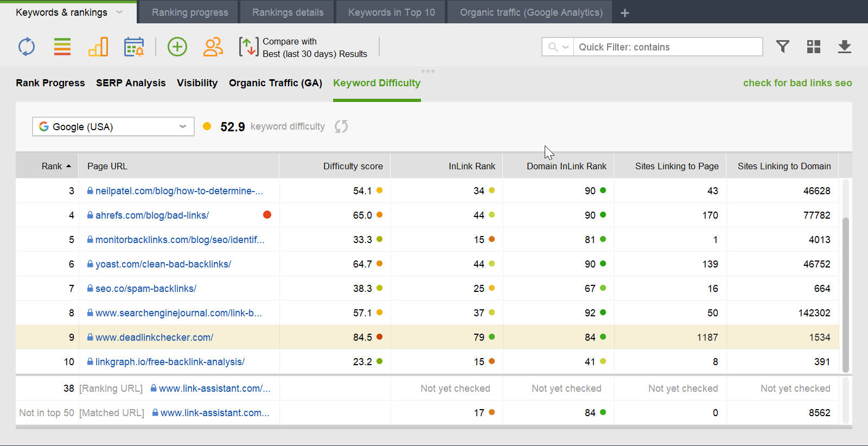Open the ahrefs.com/blog/bad-links/ link

pyautogui.click(x=152, y=215)
